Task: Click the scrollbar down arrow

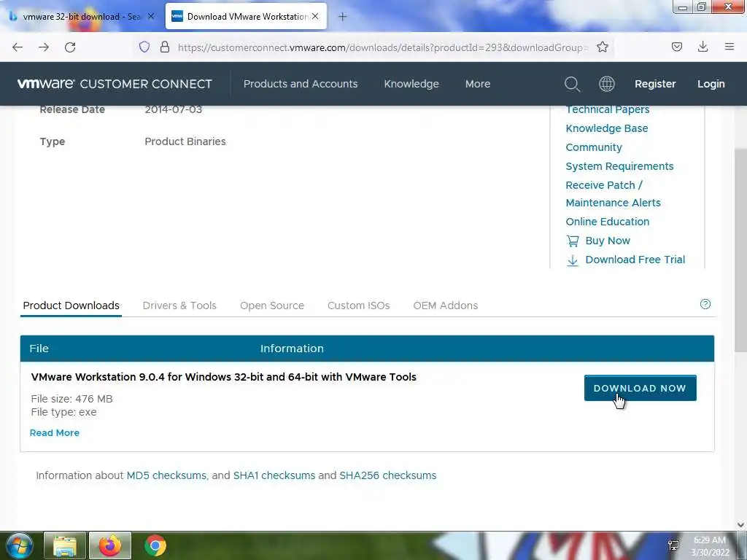Action: (x=740, y=525)
